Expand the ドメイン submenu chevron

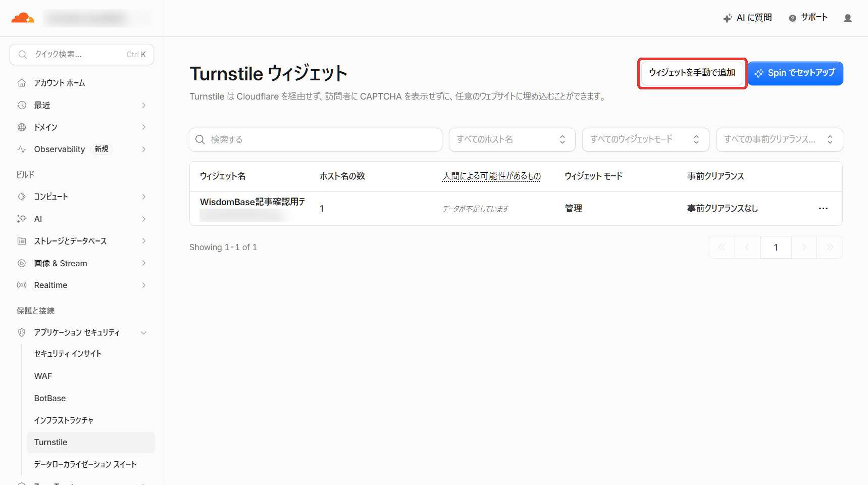pos(144,127)
